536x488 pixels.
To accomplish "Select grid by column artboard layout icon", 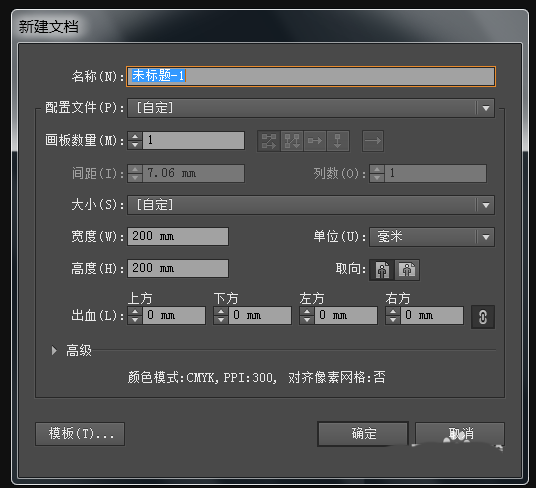I will 292,140.
